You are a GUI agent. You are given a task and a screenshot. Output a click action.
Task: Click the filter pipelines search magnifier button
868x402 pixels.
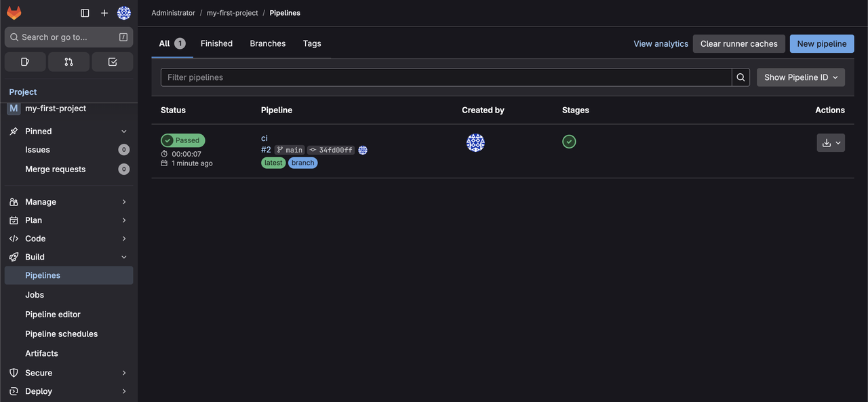(x=741, y=77)
